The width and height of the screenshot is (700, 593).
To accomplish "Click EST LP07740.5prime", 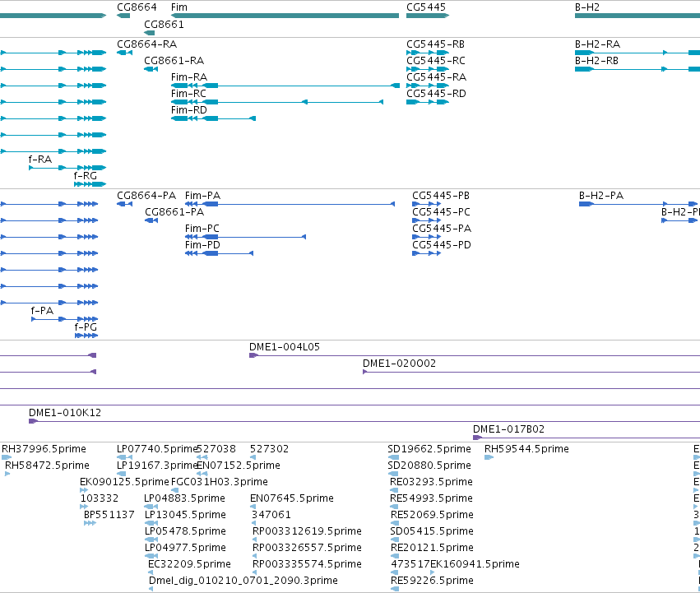I will pos(156,449).
